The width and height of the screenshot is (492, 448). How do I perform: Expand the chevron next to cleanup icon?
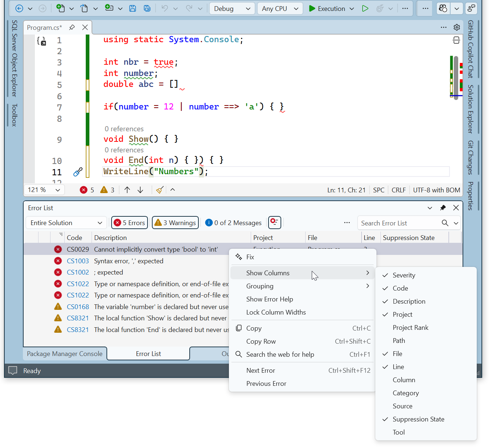(173, 189)
